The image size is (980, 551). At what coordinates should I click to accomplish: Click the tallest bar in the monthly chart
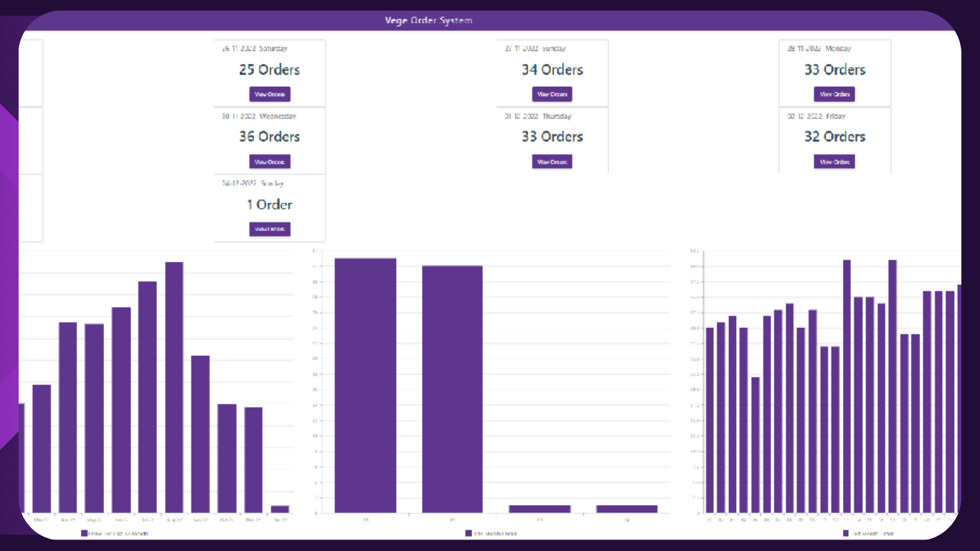point(174,387)
